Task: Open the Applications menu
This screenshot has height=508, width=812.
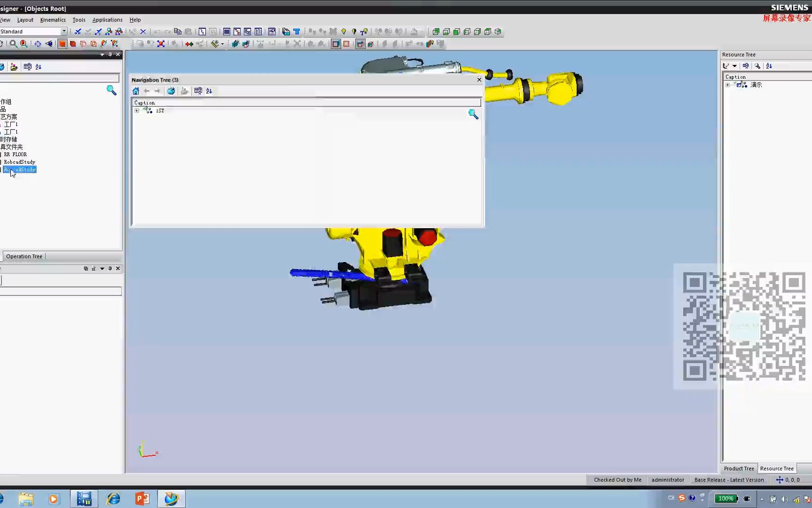Action: click(x=107, y=20)
